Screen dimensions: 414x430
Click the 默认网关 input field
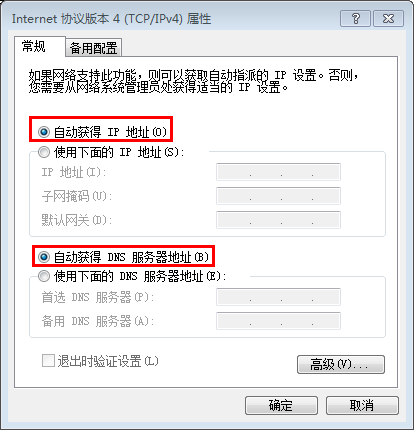coord(278,220)
